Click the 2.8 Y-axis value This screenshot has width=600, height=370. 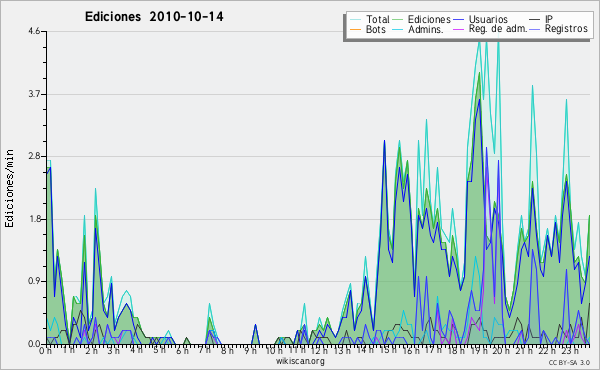(34, 156)
